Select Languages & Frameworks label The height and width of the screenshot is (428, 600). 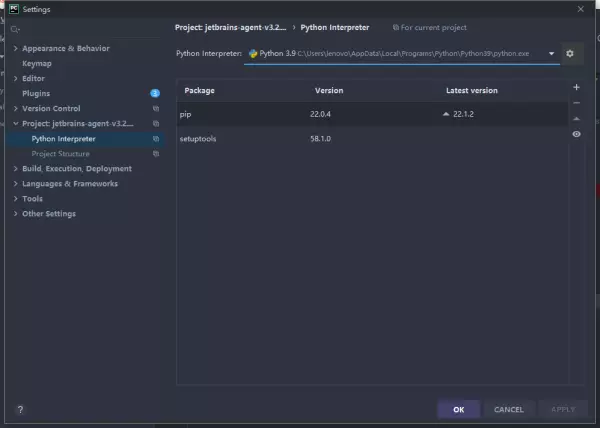click(x=70, y=184)
